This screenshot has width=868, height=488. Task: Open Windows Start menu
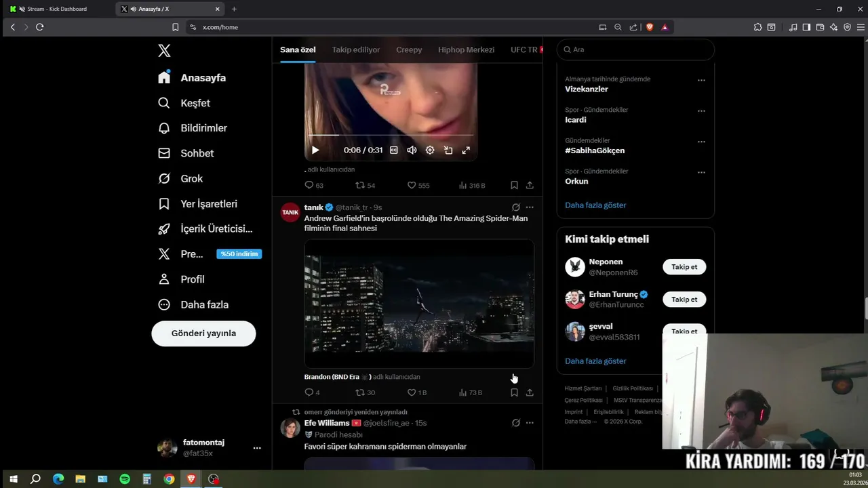pos(13,479)
